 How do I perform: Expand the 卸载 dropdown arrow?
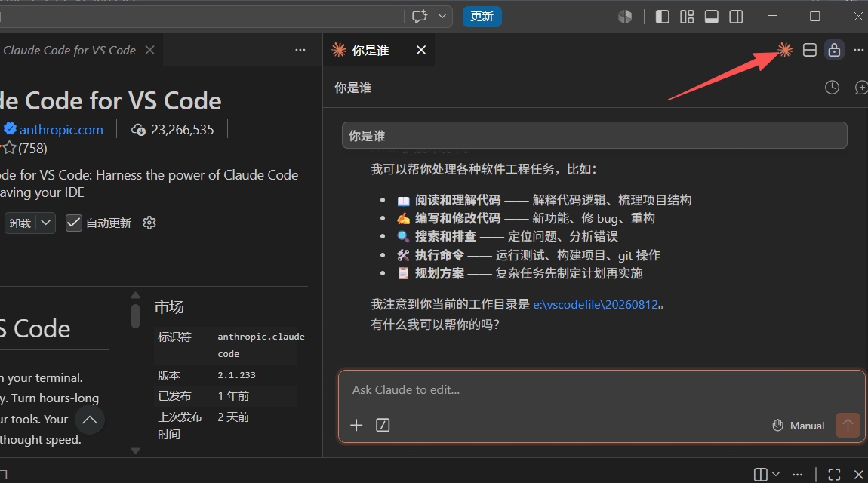(46, 223)
